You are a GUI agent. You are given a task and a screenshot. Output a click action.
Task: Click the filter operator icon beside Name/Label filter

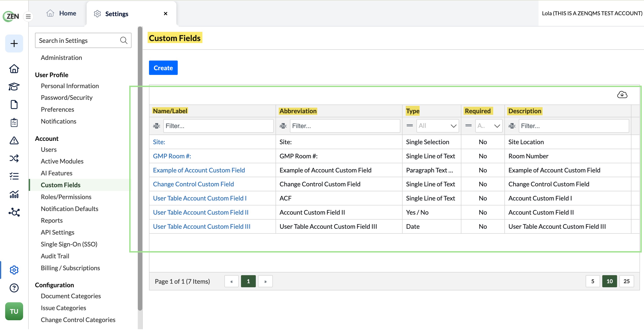(x=156, y=126)
